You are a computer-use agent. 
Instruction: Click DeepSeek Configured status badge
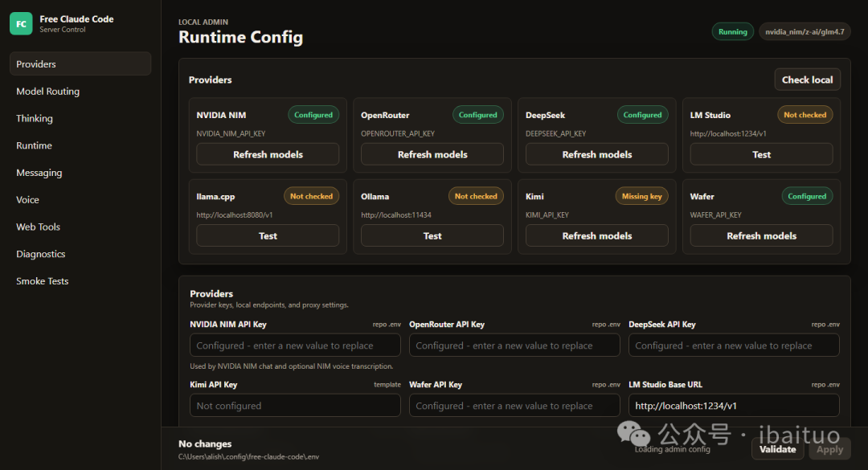point(642,115)
